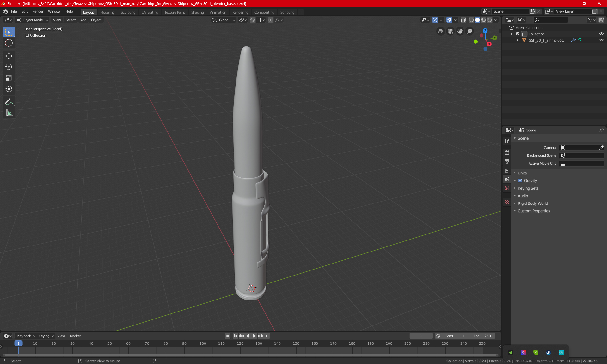
Task: Select the Scale tool
Action: click(9, 78)
